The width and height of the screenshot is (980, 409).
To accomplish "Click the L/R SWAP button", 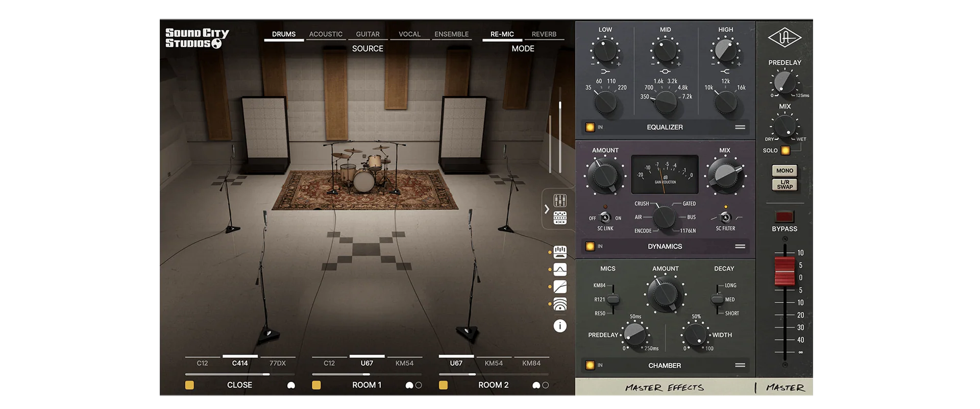I will tap(785, 184).
